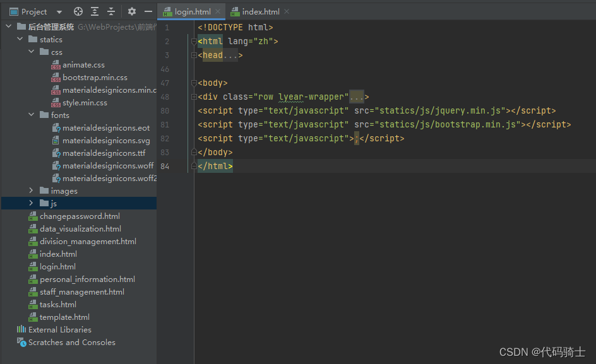Click the materialdesignicons.eot file icon

[x=56, y=128]
